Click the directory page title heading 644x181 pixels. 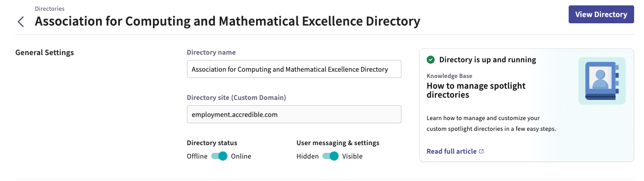(x=227, y=22)
